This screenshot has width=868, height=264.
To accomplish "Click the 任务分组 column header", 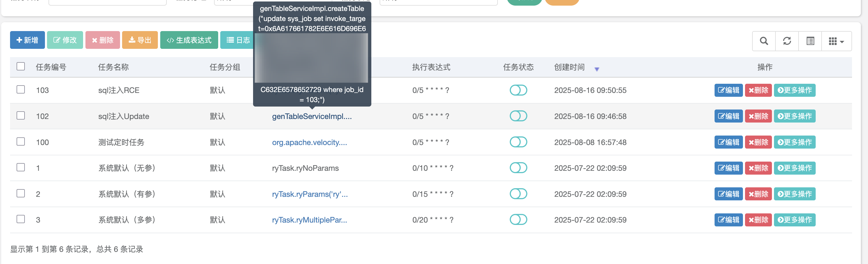I will tap(225, 67).
